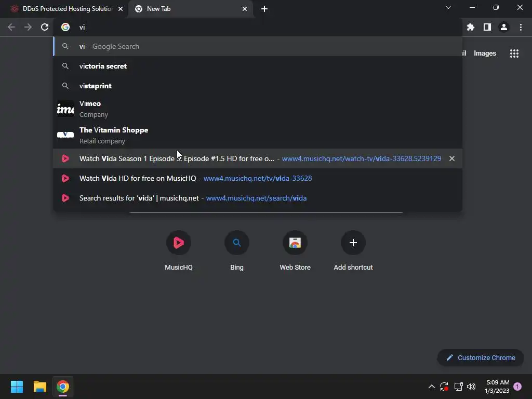This screenshot has width=532, height=399.
Task: Close the New Tab tab
Action: coord(245,9)
